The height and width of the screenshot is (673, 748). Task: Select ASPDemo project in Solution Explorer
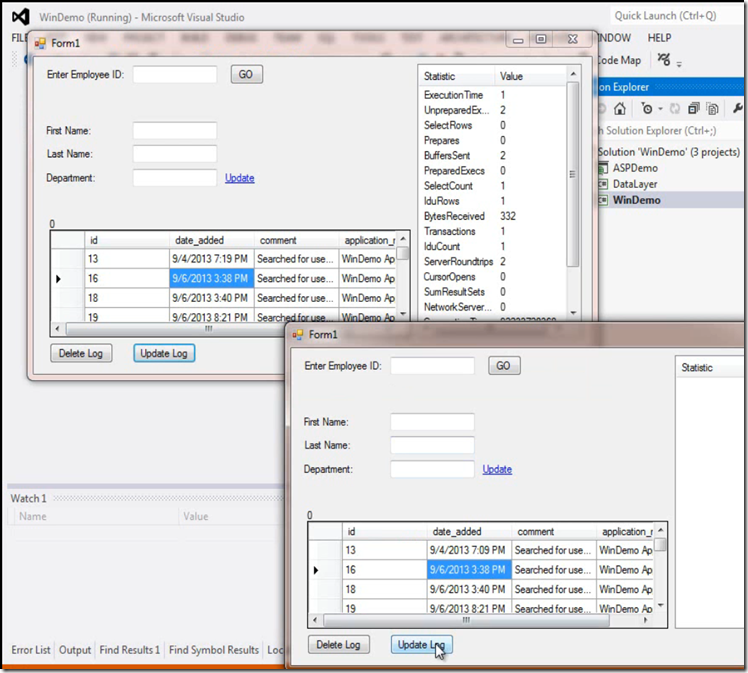click(x=635, y=168)
